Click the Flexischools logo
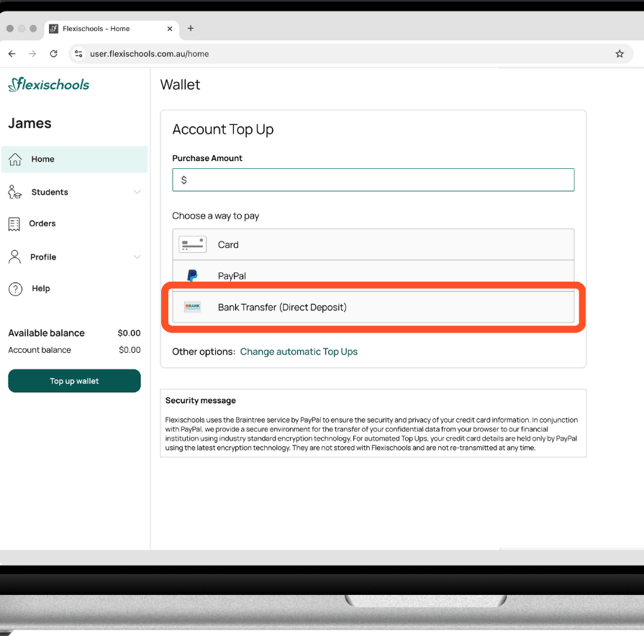The image size is (644, 636). point(49,85)
